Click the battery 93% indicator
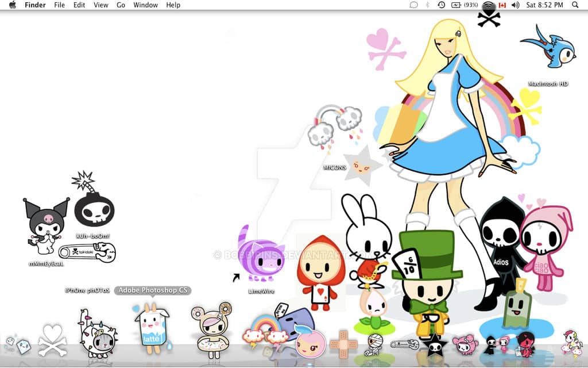The image size is (588, 368). (x=464, y=5)
